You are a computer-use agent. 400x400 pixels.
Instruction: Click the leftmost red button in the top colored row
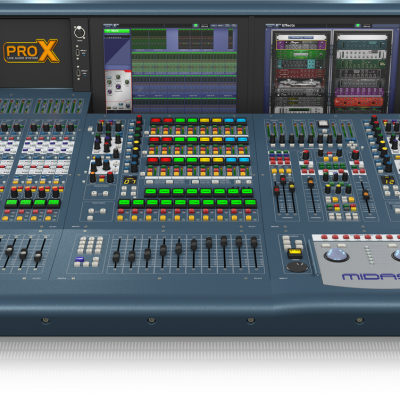[156, 121]
